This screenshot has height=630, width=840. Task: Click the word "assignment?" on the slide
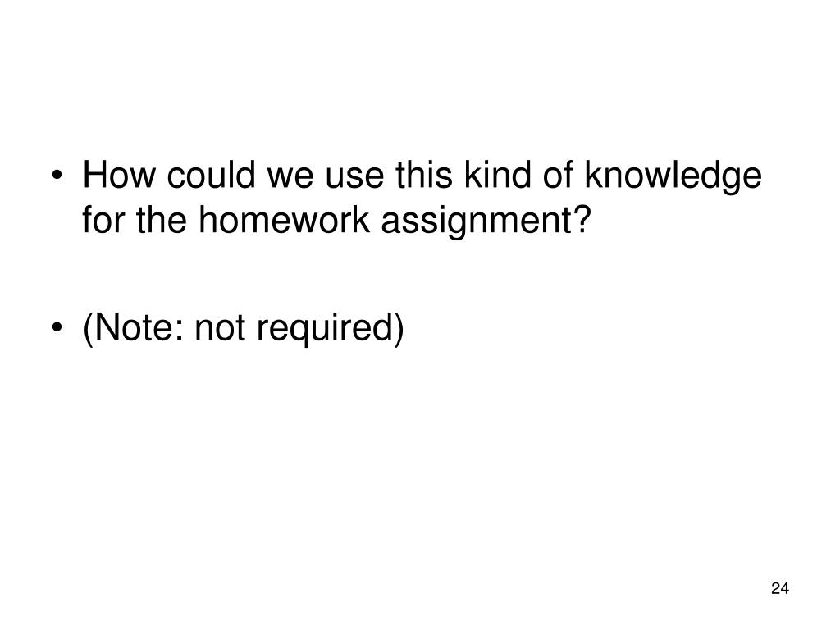click(486, 221)
